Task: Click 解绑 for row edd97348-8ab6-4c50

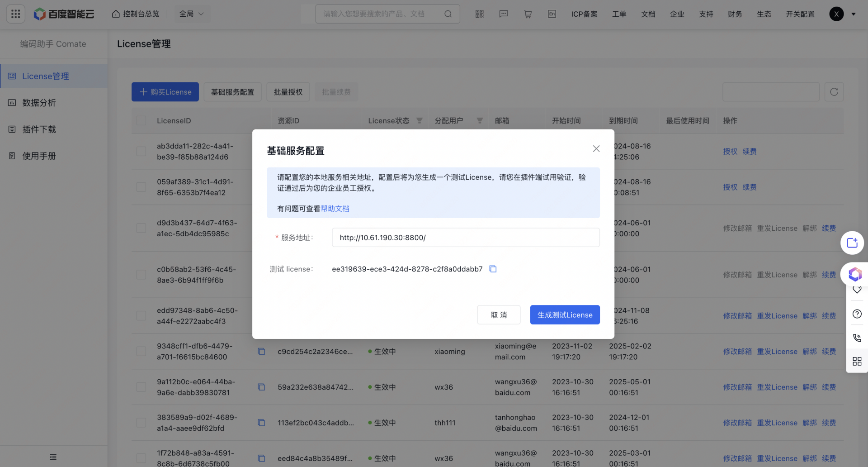Action: [810, 316]
